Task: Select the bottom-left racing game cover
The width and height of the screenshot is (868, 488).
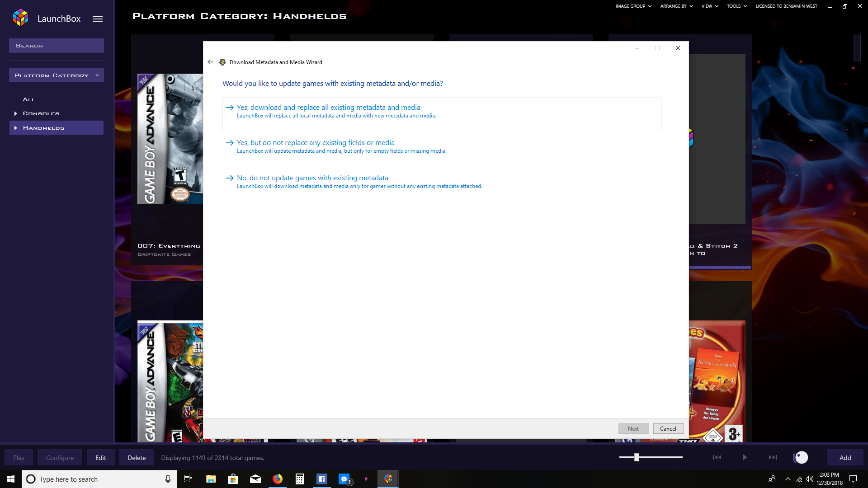Action: [170, 382]
